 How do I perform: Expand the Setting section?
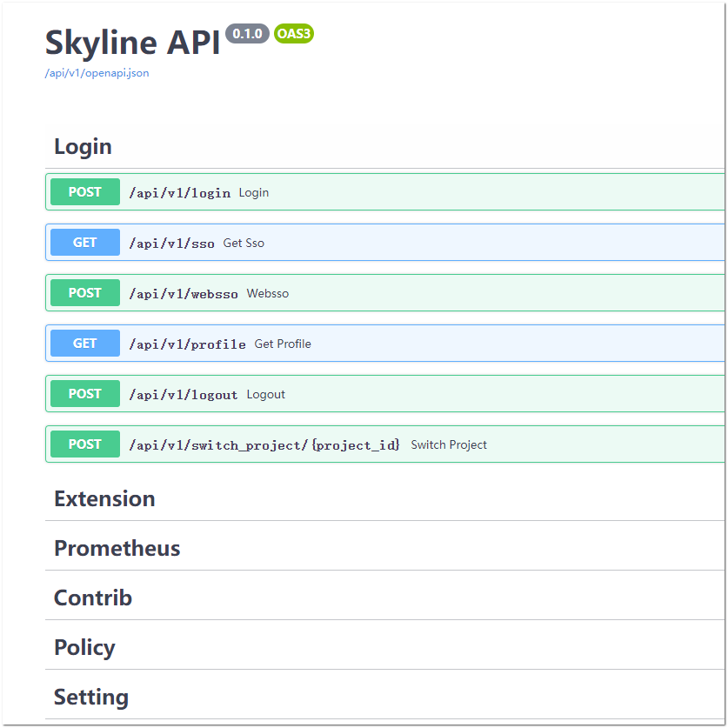[91, 697]
